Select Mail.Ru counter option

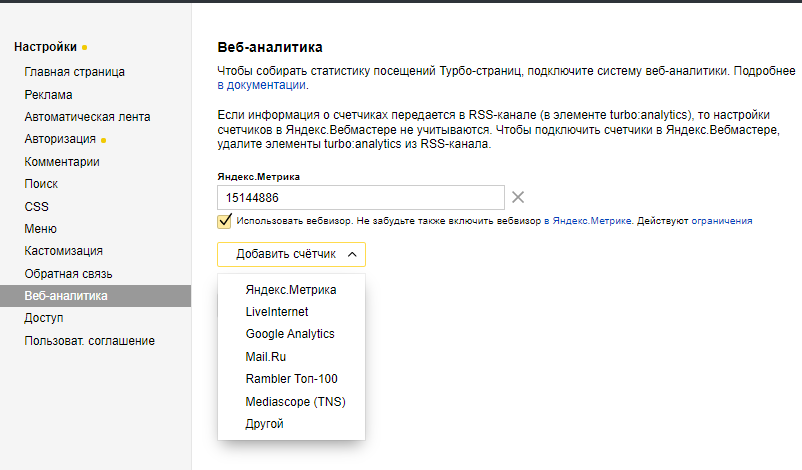coord(266,356)
